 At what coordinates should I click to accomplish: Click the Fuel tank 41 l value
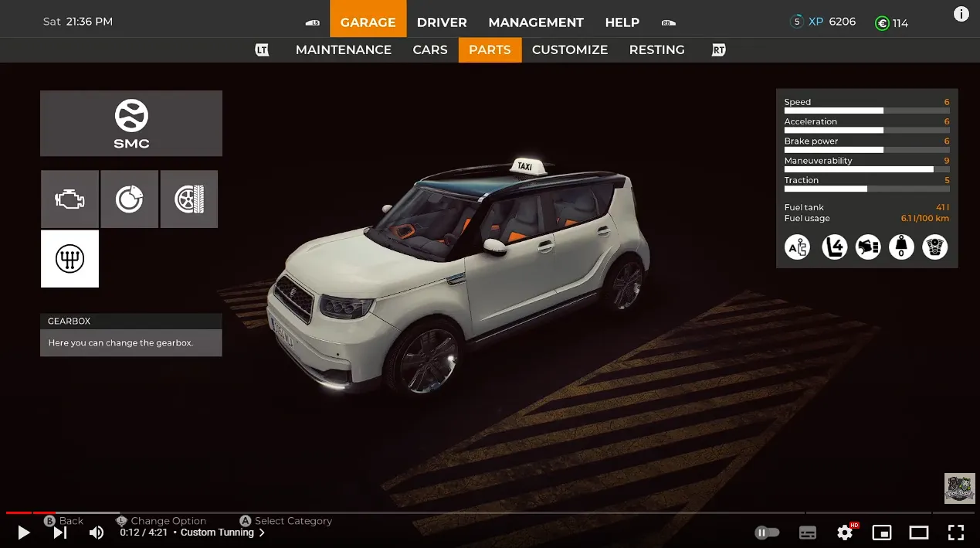point(942,207)
